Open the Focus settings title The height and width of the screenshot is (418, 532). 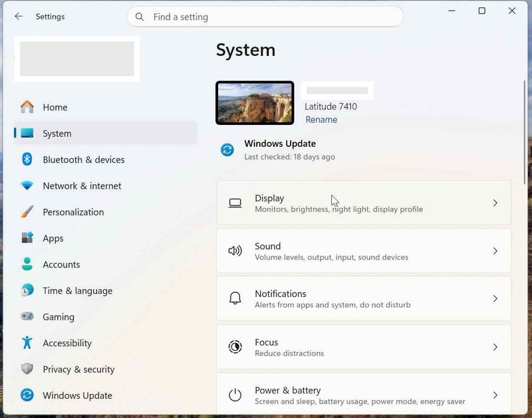267,342
